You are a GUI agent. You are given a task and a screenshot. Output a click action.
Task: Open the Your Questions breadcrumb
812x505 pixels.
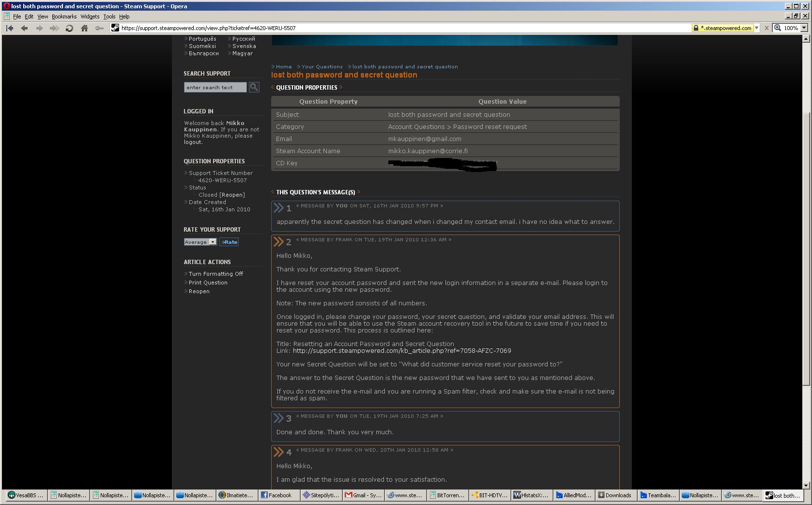pyautogui.click(x=322, y=67)
